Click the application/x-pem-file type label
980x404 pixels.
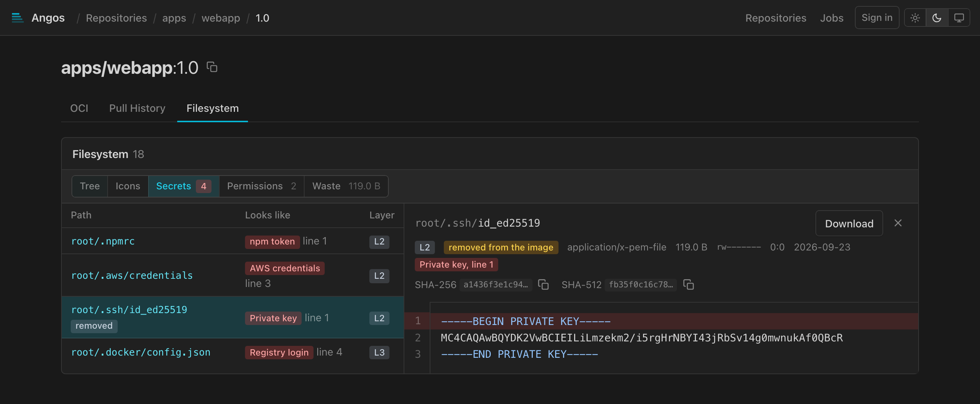click(616, 247)
